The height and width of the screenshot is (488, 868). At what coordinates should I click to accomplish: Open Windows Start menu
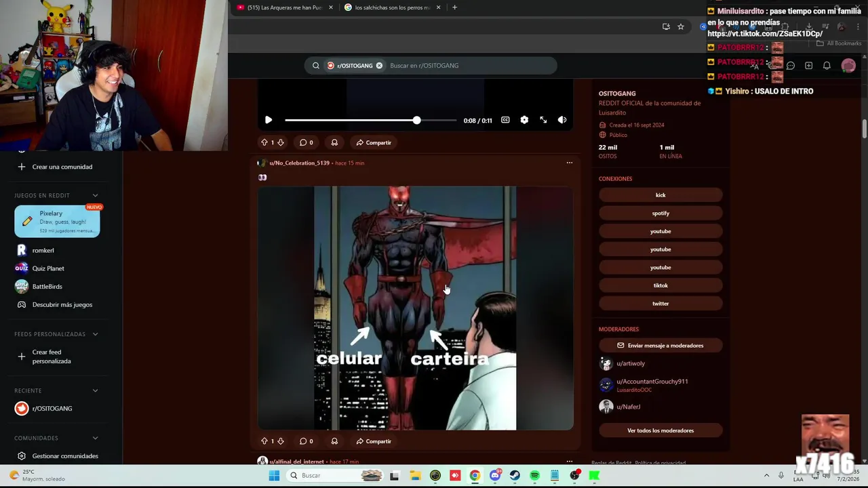pos(274,476)
